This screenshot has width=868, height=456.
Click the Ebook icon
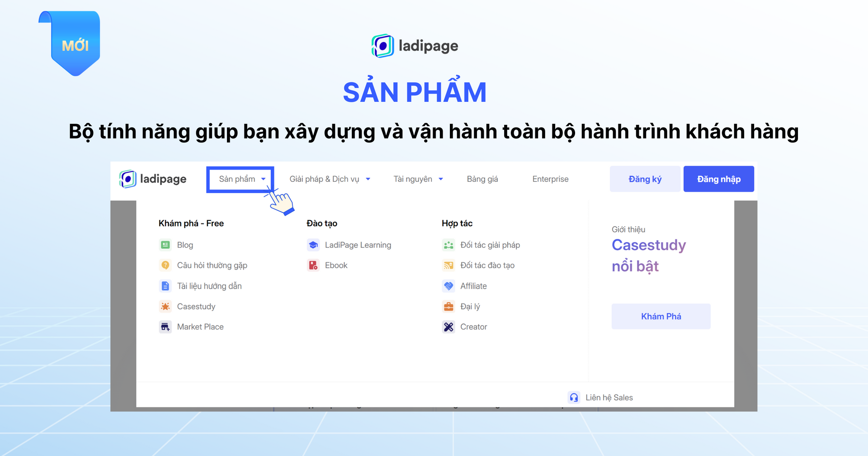pyautogui.click(x=313, y=265)
